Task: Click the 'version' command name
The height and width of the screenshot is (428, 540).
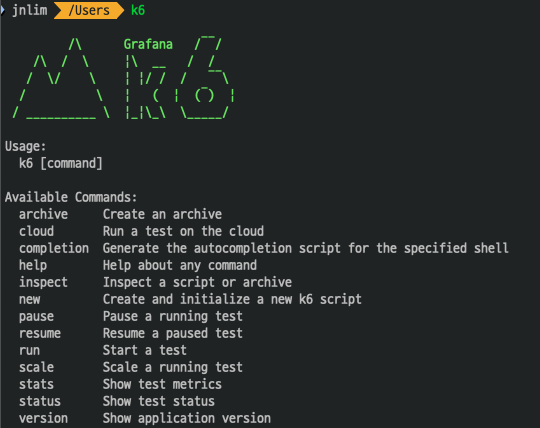Action: 43,418
